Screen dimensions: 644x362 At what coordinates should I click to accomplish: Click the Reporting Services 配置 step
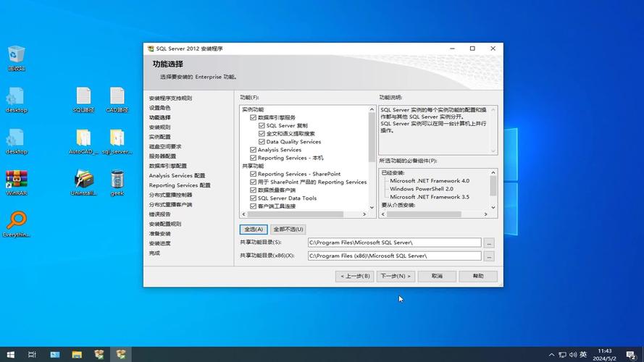pyautogui.click(x=180, y=185)
